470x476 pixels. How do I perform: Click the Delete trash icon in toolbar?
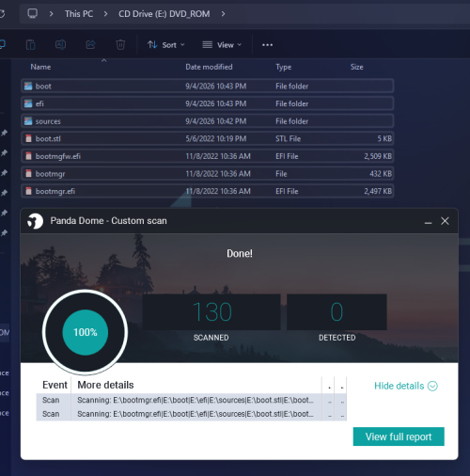[x=120, y=45]
